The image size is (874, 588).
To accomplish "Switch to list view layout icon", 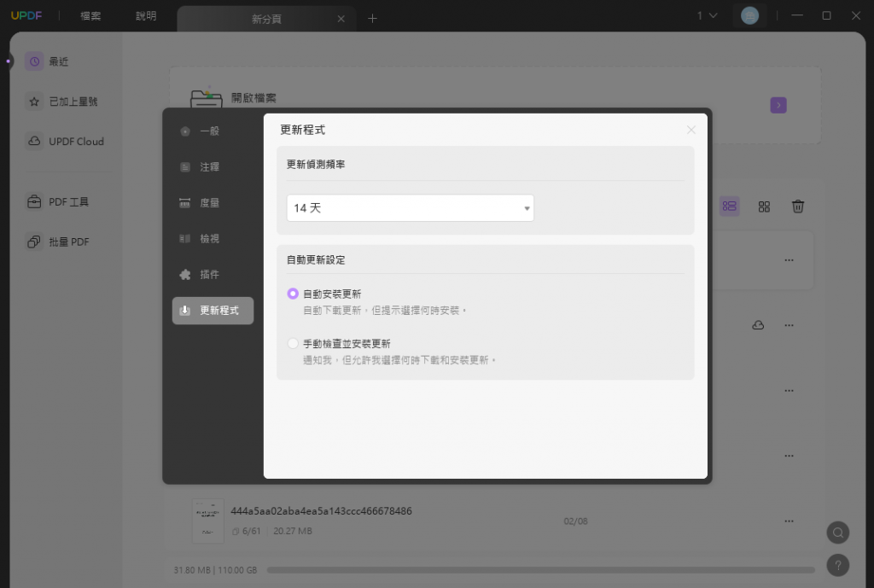I will tap(729, 207).
